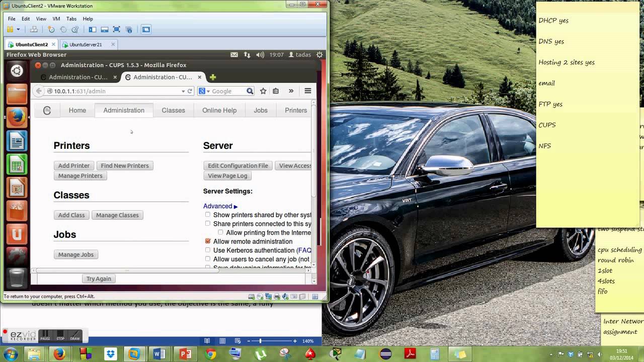The height and width of the screenshot is (362, 644).
Task: Go to CUPS Classes tab
Action: click(173, 110)
